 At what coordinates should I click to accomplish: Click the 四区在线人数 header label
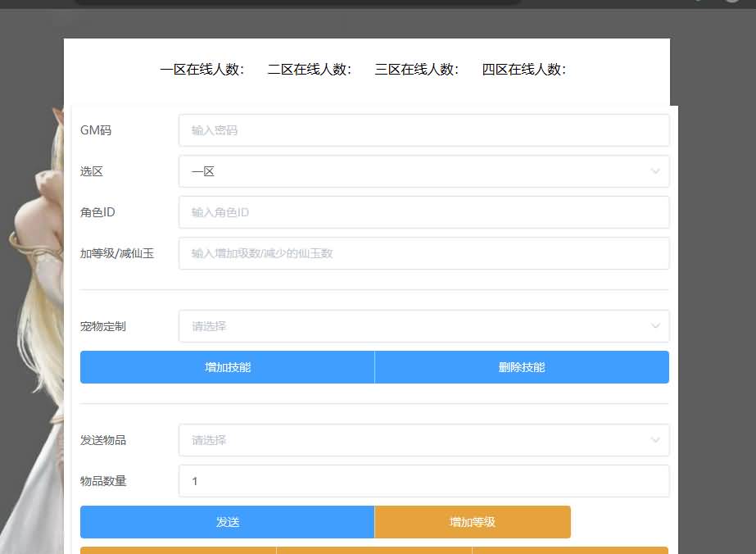coord(525,70)
